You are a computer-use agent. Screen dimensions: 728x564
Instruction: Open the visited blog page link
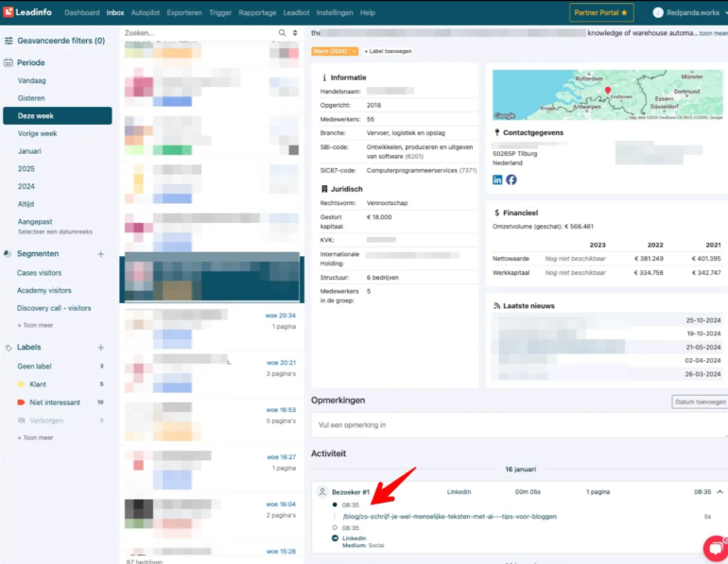click(449, 517)
